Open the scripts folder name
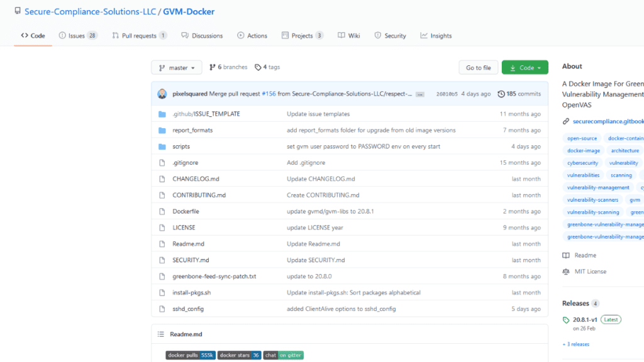Screen dimensions: 644x362 (181, 146)
